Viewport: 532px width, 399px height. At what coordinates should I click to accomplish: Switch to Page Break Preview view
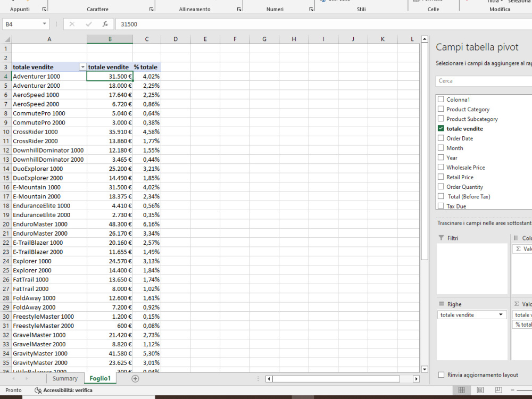click(x=498, y=390)
